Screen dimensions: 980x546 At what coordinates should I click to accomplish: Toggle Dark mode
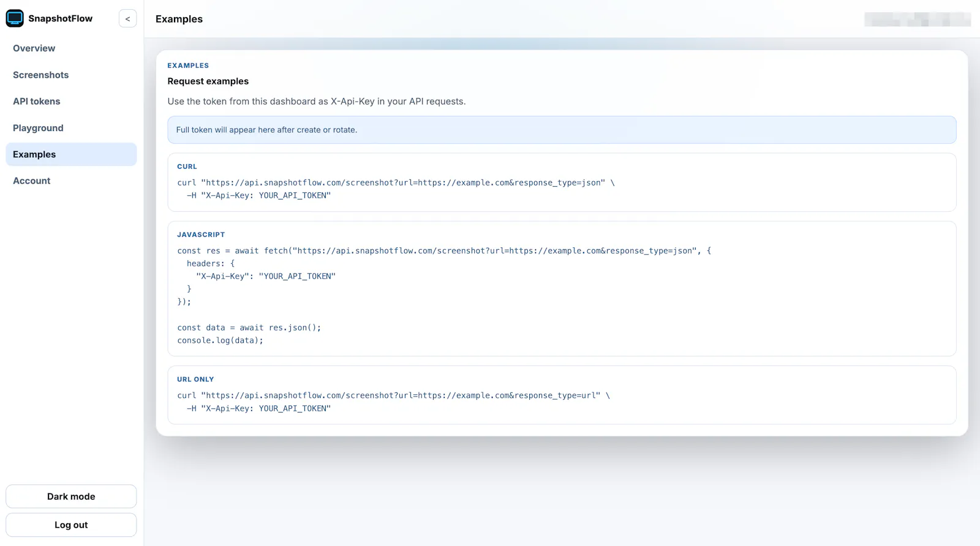[71, 496]
